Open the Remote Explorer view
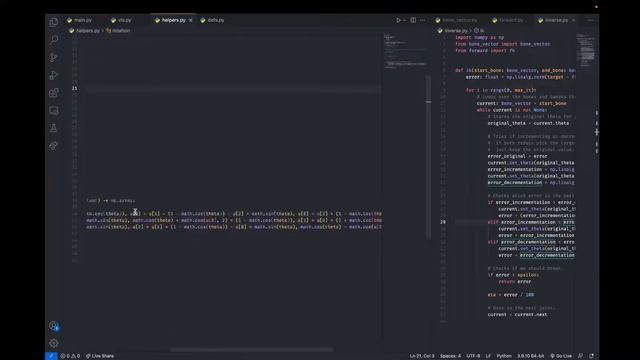The image size is (640, 360). (x=53, y=110)
